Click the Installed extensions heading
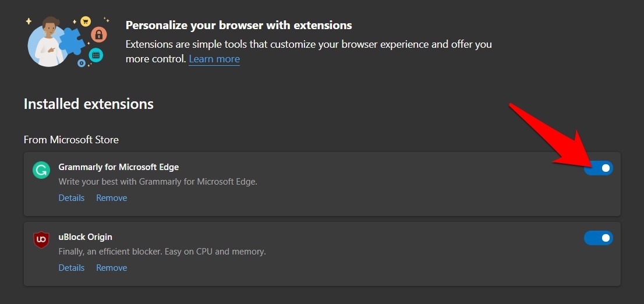The image size is (644, 304). [89, 104]
